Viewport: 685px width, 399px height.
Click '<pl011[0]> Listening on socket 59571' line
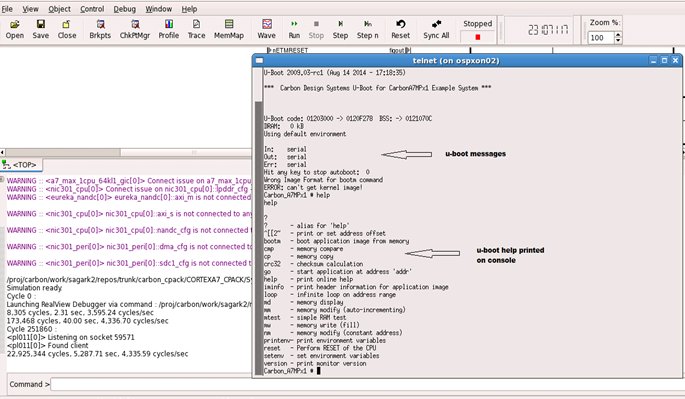70,337
